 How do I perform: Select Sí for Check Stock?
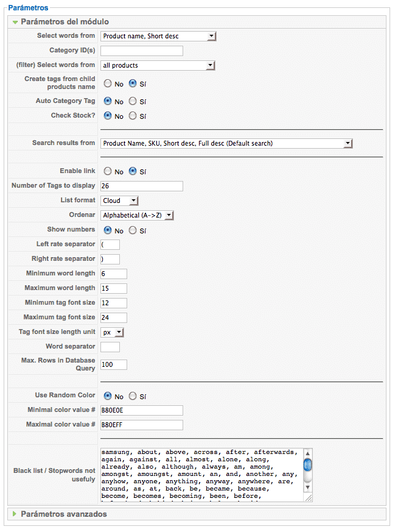point(133,116)
